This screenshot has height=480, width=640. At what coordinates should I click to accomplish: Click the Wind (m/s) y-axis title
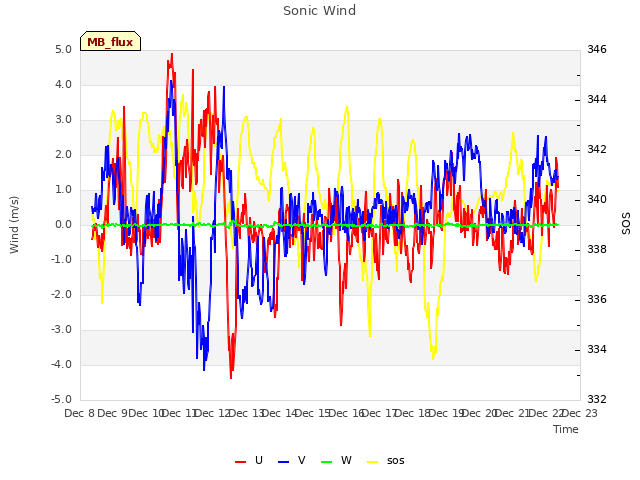coord(14,225)
